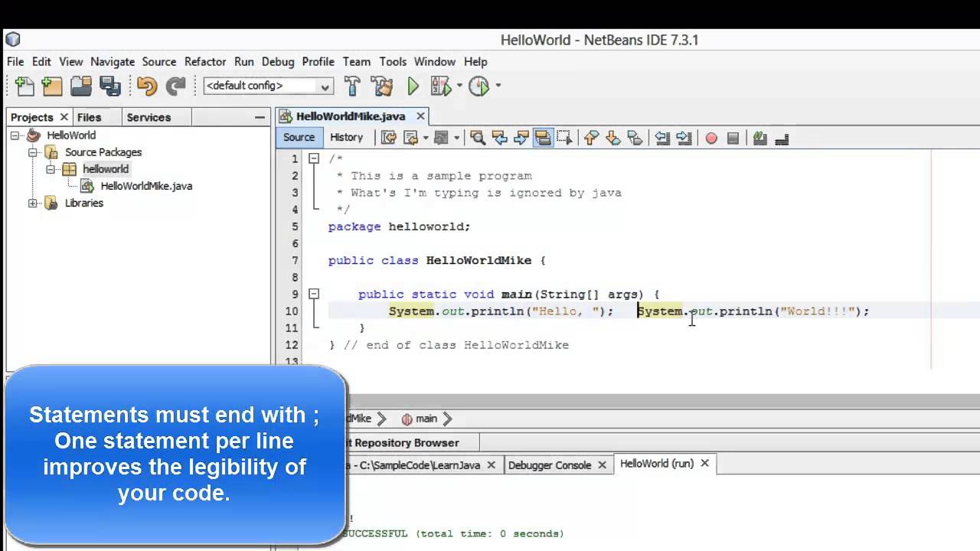The height and width of the screenshot is (551, 980).
Task: Close the HelloWorld (run) output tab
Action: [x=704, y=463]
